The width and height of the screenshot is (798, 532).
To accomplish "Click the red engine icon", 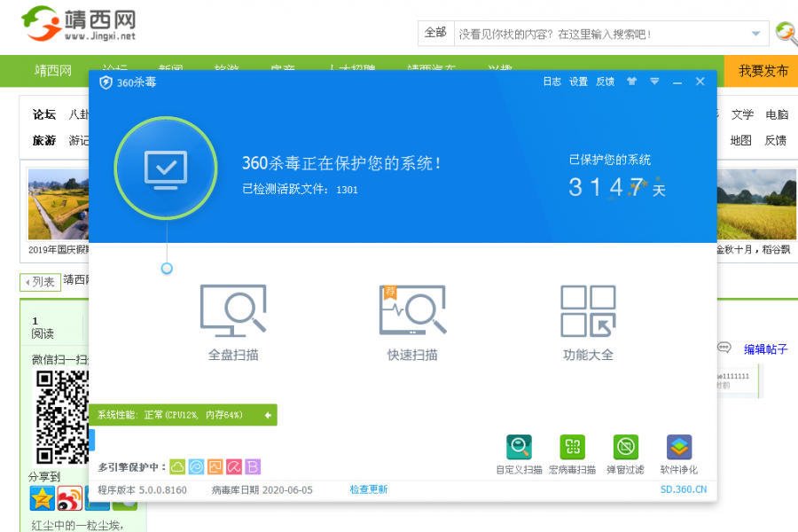I will [233, 466].
